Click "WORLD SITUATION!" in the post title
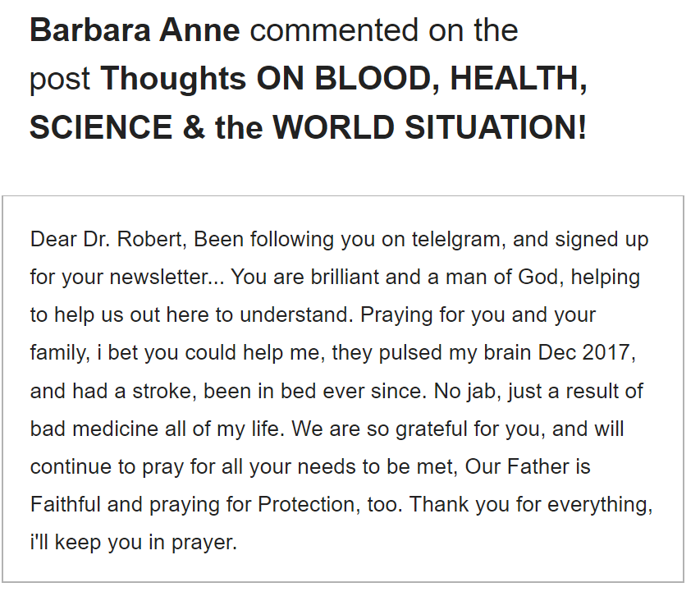Image resolution: width=700 pixels, height=601 pixels. (x=430, y=128)
